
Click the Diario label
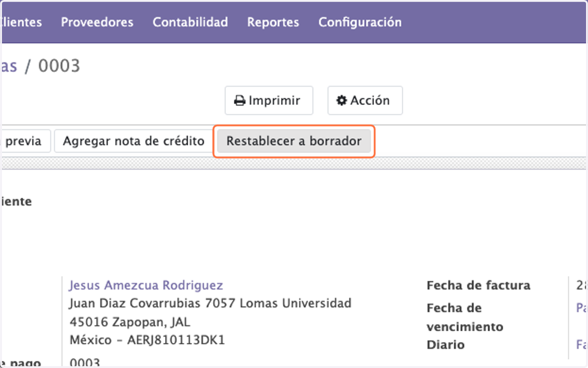(x=445, y=345)
